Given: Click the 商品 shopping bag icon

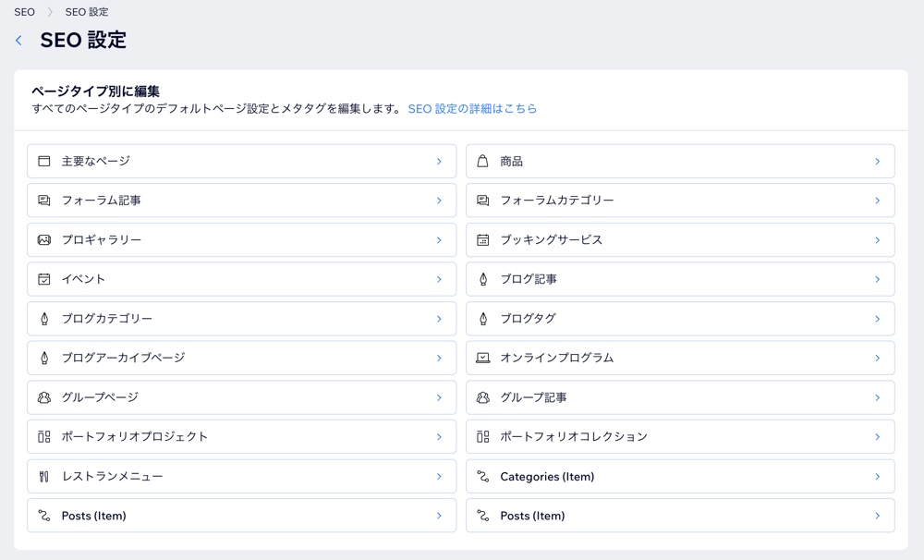Looking at the screenshot, I should (x=482, y=161).
